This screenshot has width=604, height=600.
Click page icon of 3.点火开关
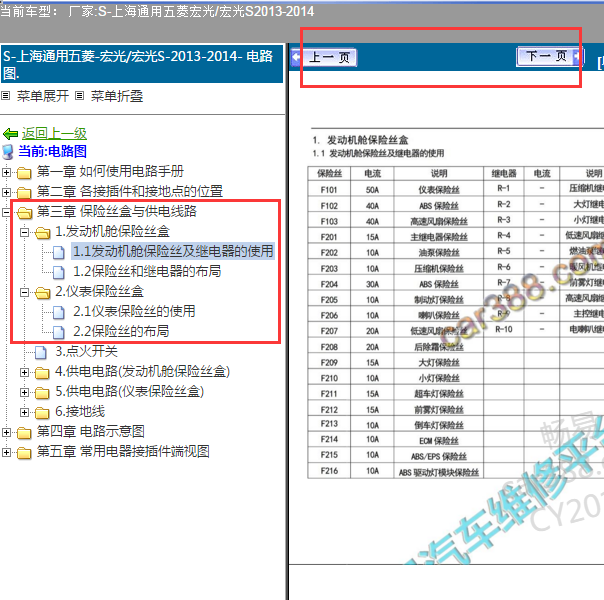(x=40, y=352)
